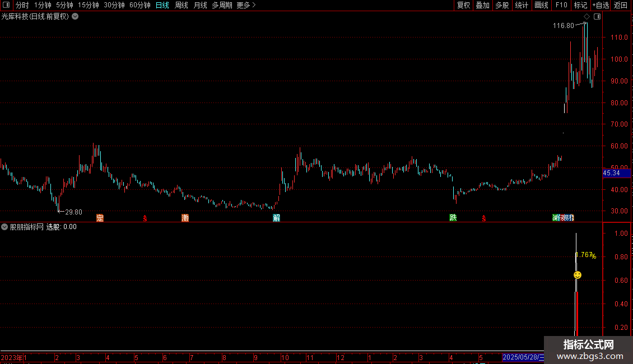Open dropdown beside 股朋指标网 indicator name
Screen dimensions: 633x364
click(4, 227)
